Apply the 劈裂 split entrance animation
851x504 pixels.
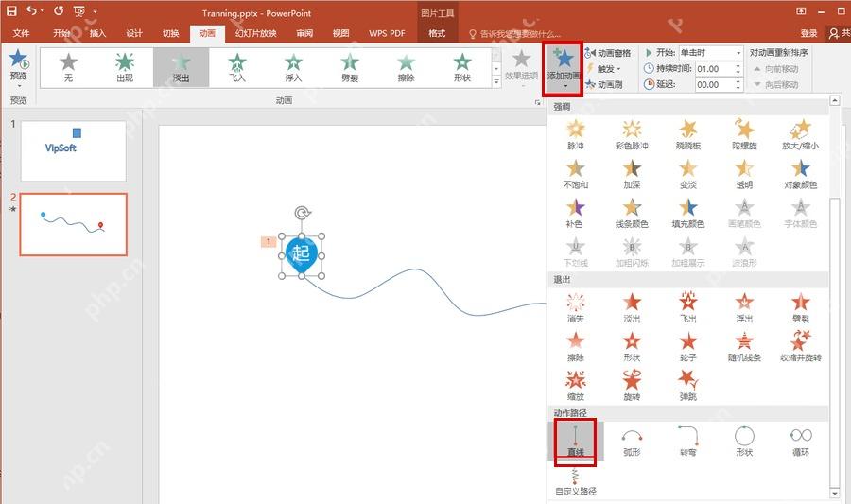[350, 67]
